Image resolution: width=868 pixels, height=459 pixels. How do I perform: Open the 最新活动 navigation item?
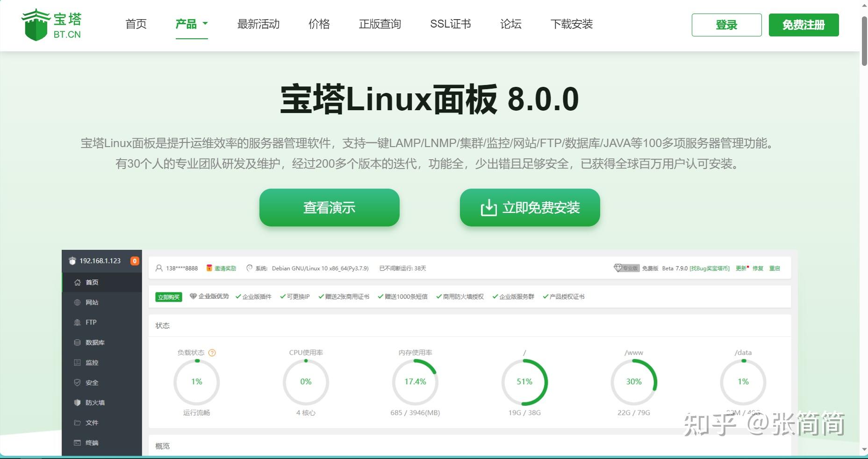[258, 24]
